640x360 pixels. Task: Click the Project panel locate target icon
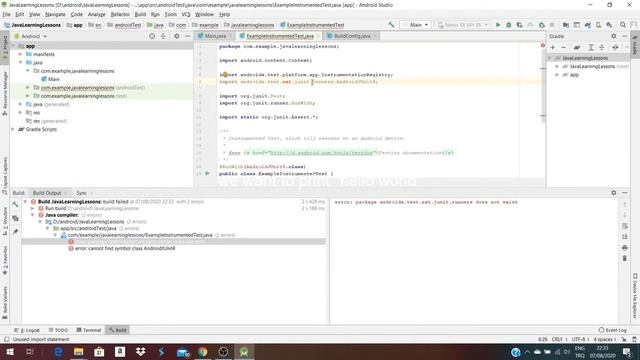(x=152, y=36)
